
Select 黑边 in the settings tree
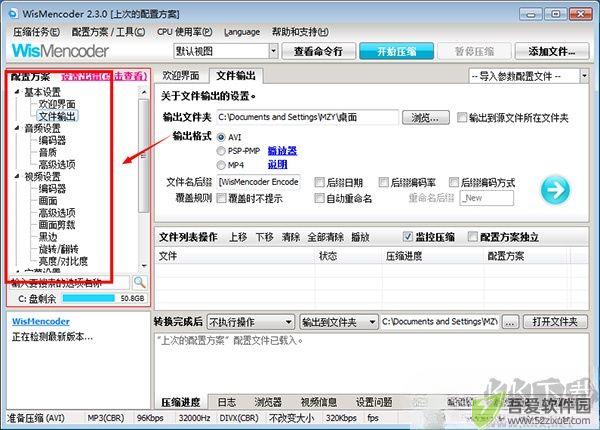48,237
